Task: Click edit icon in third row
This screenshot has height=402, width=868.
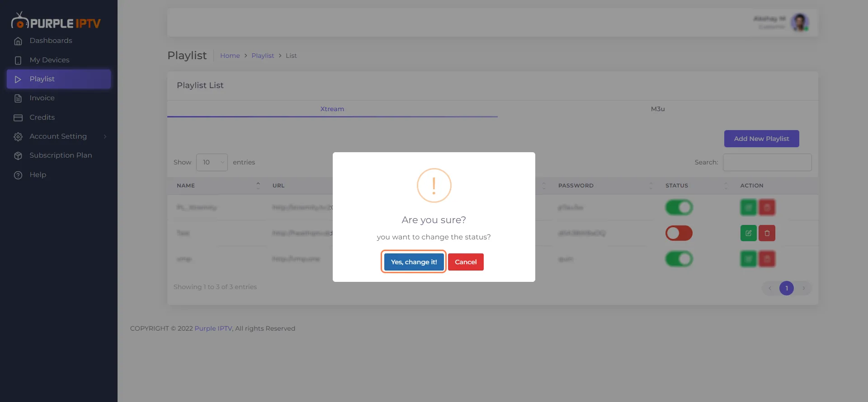Action: click(x=749, y=259)
